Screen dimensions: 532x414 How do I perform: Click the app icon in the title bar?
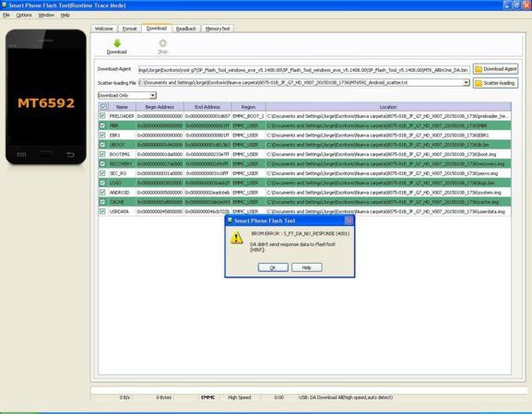[5, 6]
